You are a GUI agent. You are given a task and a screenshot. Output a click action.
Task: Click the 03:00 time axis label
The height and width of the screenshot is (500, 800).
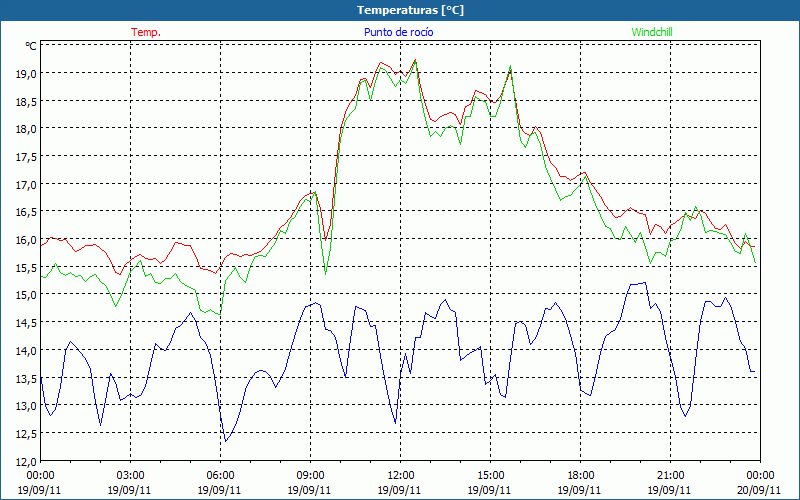130,476
